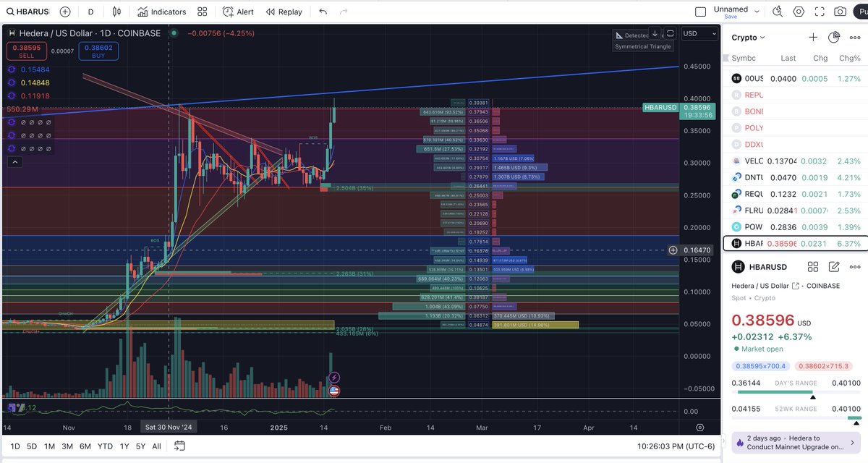The image size is (868, 463).
Task: Select the All date range
Action: tap(156, 446)
